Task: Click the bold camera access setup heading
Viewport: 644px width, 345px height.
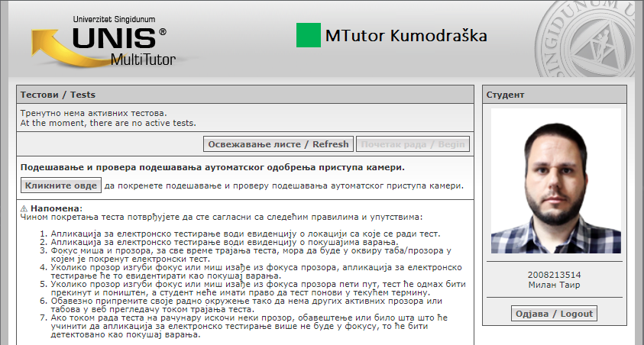Action: [x=212, y=167]
